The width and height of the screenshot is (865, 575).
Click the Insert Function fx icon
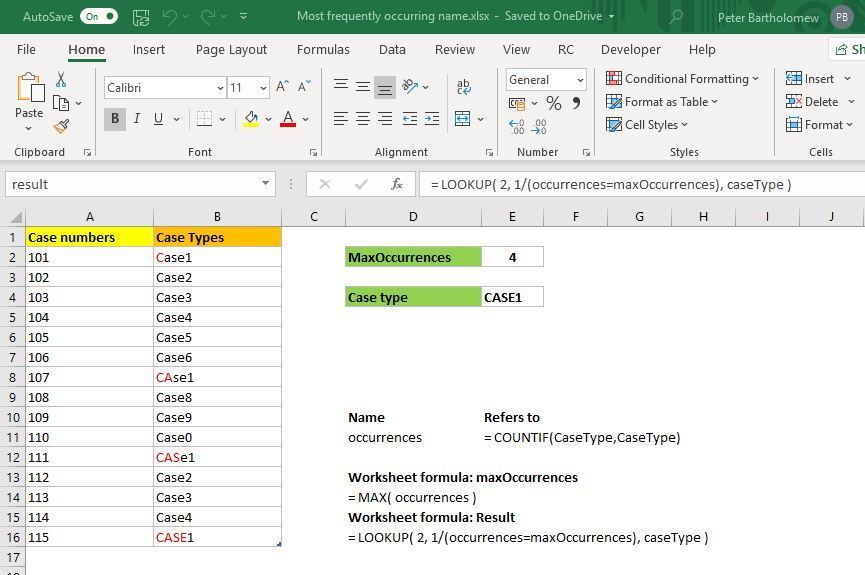pyautogui.click(x=397, y=184)
